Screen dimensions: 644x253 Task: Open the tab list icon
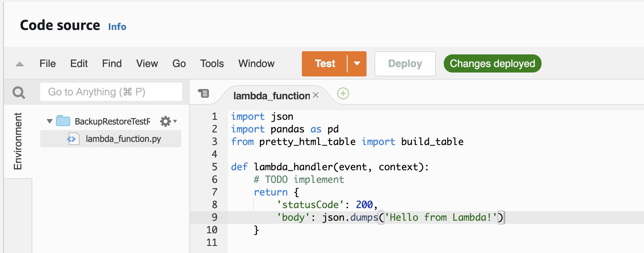coord(203,94)
